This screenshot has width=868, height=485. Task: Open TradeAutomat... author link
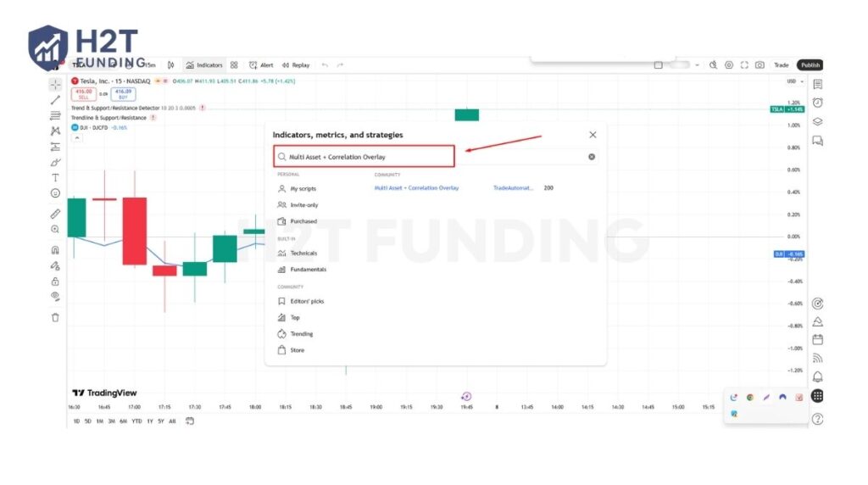513,188
